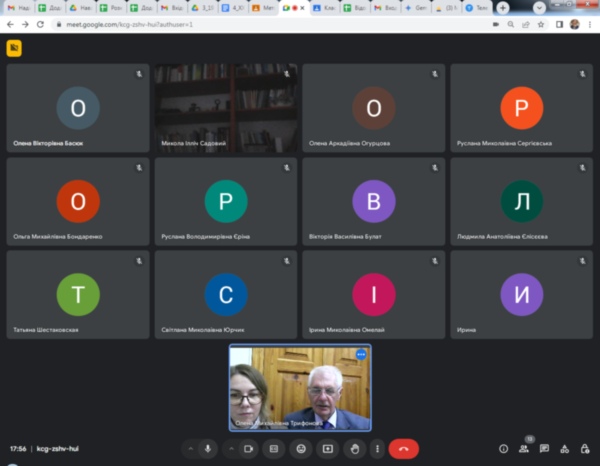Raise your hand in the meeting
Screen dimensions: 600x466
click(353, 449)
